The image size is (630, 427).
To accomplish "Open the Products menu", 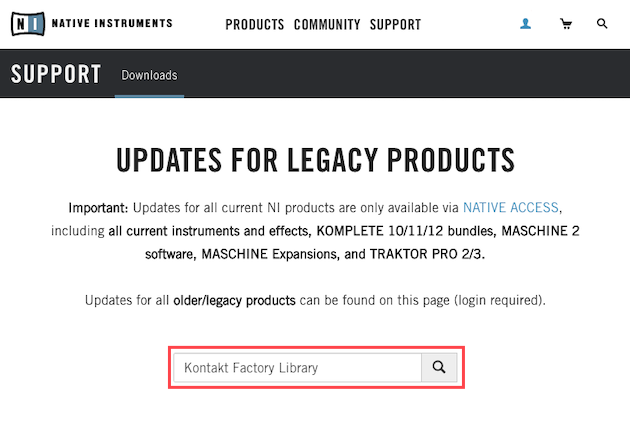I will coord(255,25).
